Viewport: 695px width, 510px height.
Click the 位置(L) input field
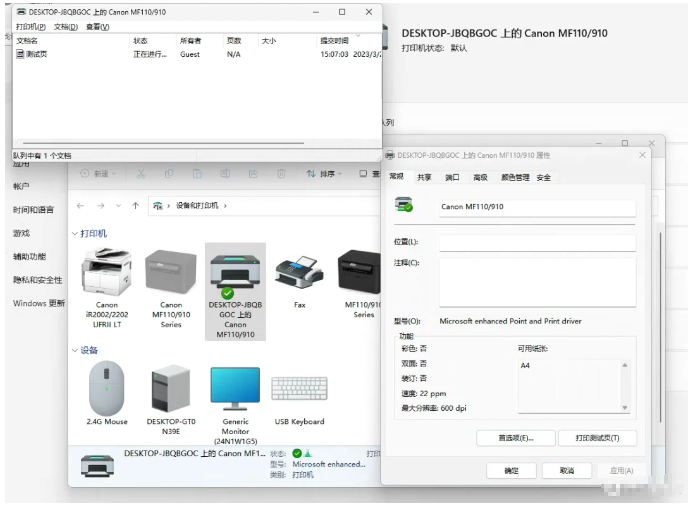pyautogui.click(x=538, y=243)
